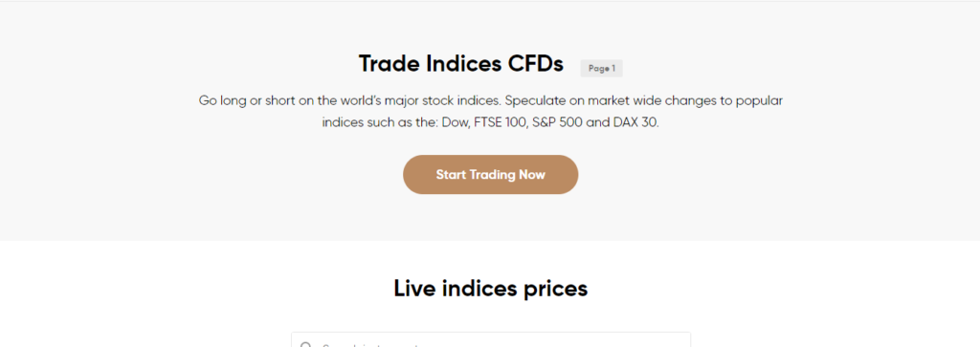Select the Page 1 badge
Image resolution: width=980 pixels, height=347 pixels.
click(x=601, y=69)
